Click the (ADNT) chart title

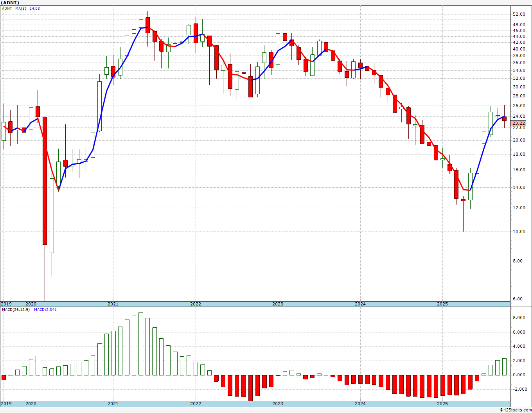(9, 3)
